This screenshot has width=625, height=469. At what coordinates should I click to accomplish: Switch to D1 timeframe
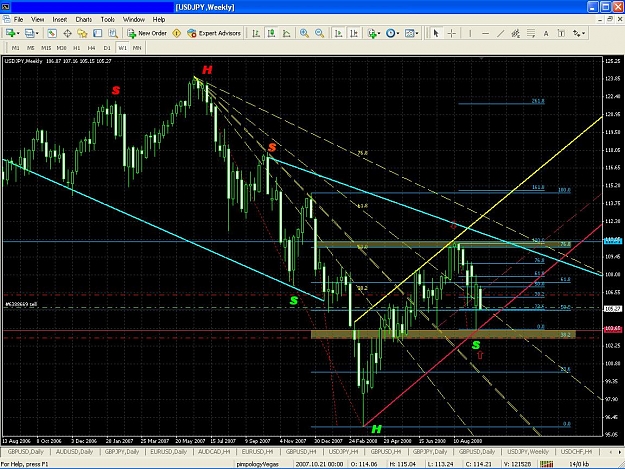click(x=107, y=48)
